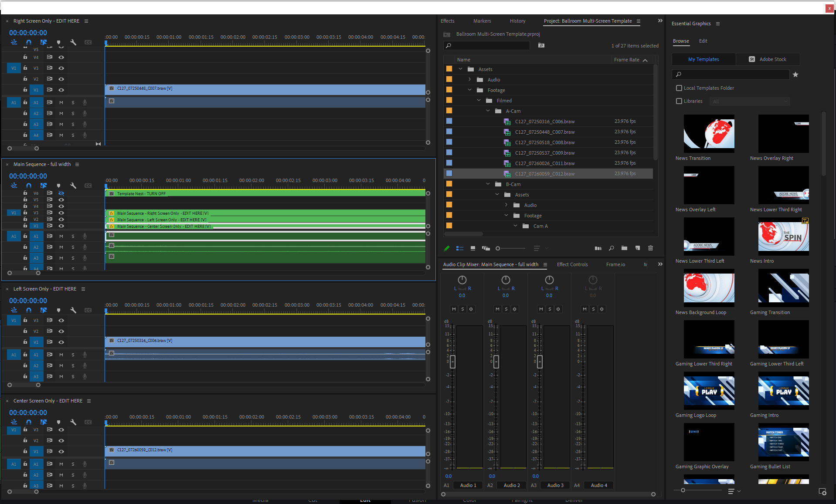
Task: Adjust Audio 1 volume fader in mixer
Action: [453, 362]
